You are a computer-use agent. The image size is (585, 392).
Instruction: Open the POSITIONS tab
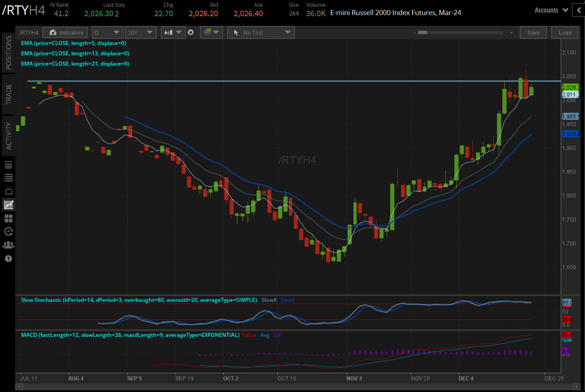tap(8, 53)
